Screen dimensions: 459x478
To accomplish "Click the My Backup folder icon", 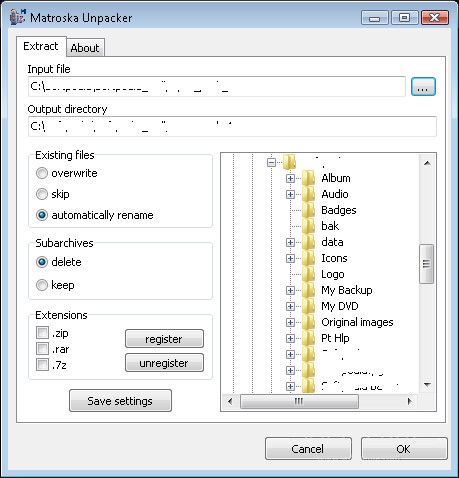I will tap(308, 290).
